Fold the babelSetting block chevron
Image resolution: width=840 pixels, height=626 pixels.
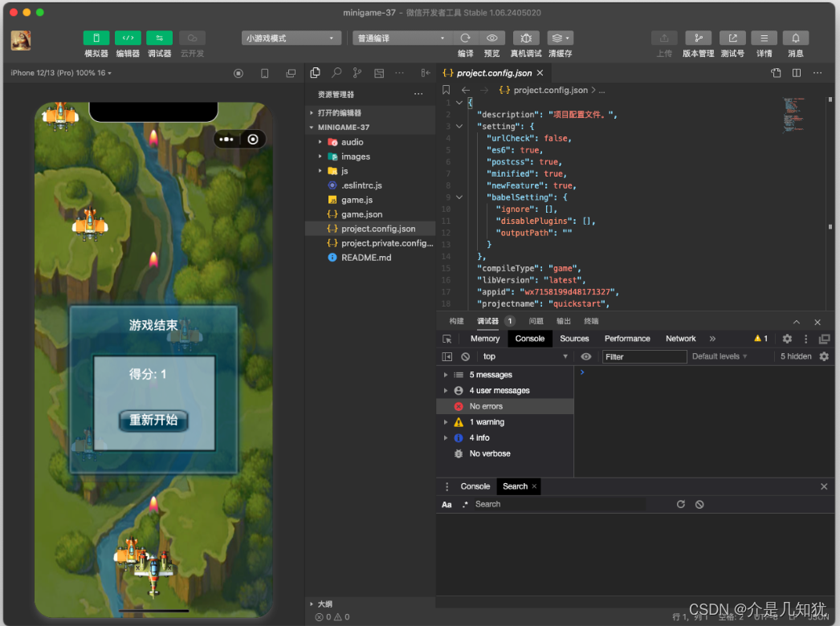point(459,197)
